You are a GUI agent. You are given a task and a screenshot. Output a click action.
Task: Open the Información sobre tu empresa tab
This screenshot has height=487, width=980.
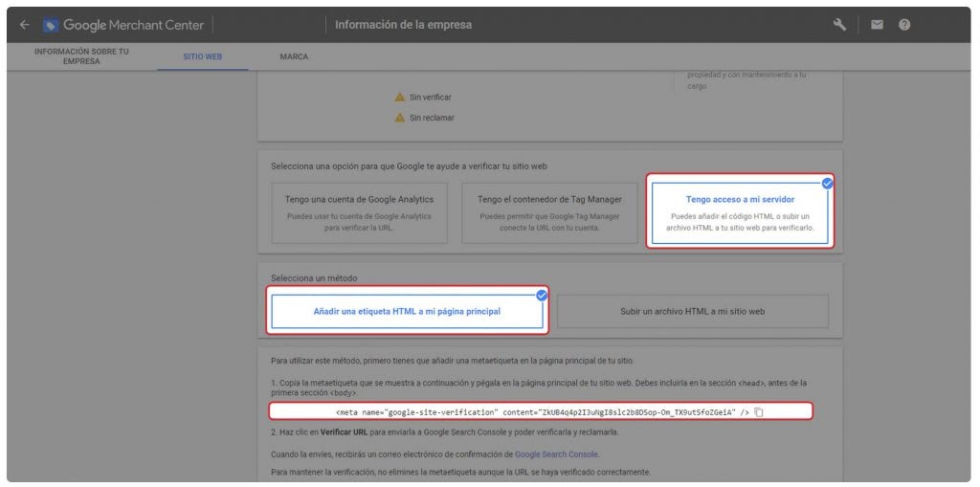coord(81,56)
